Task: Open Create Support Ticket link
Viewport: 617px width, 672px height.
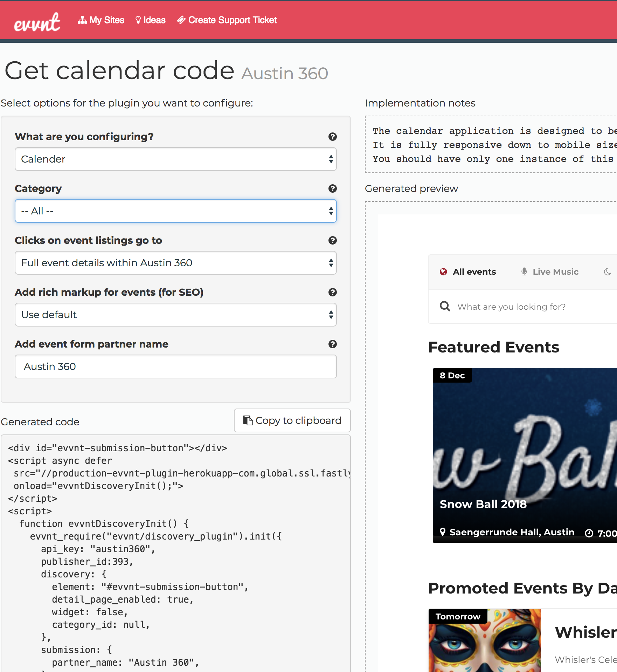Action: point(227,20)
